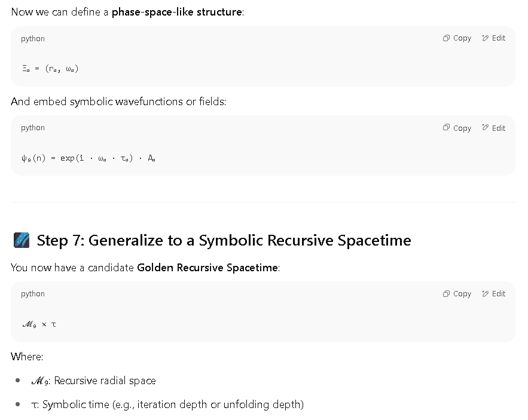
Task: Click the Symbolic time bullet item
Action: [167, 404]
